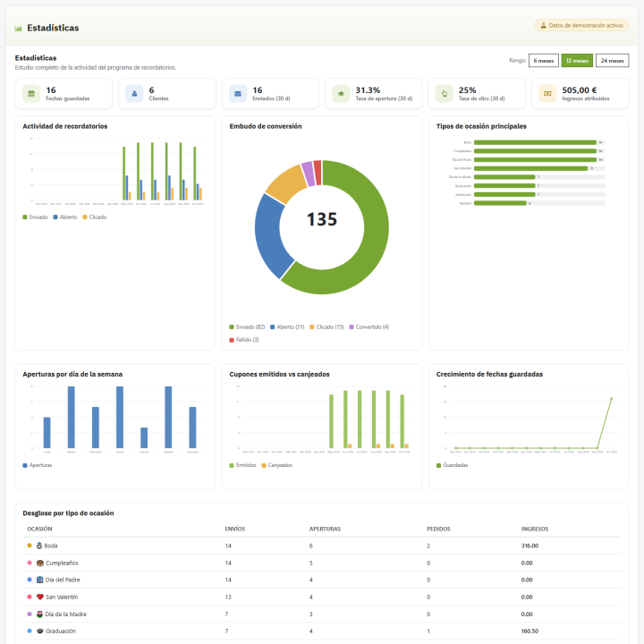Click the OCASIÓN column header
The height and width of the screenshot is (644, 644).
pos(39,529)
